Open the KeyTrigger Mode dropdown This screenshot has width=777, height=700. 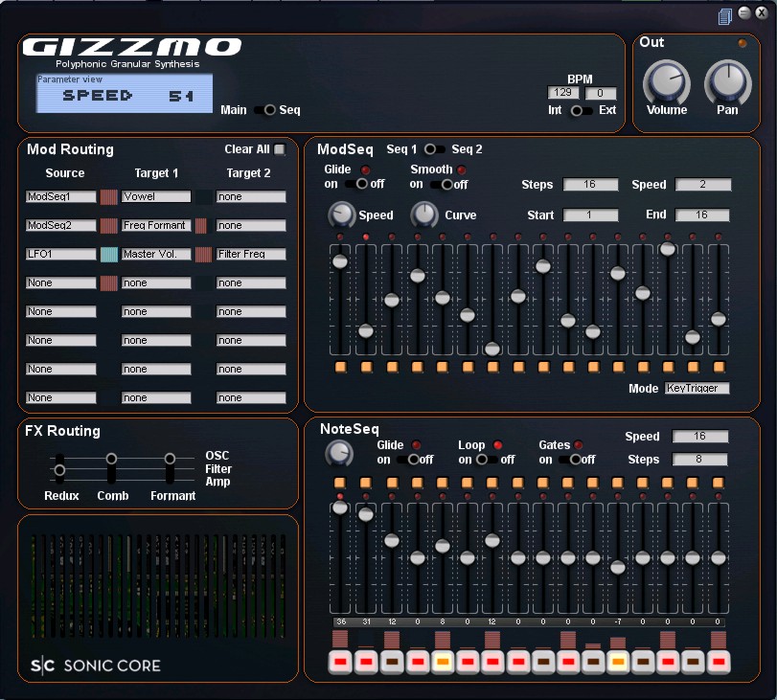(x=697, y=388)
